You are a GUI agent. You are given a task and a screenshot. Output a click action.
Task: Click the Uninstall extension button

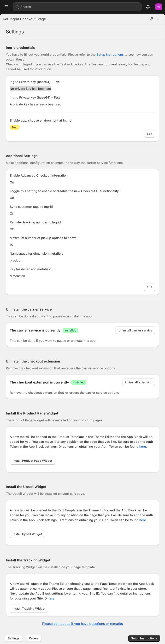coord(139,382)
